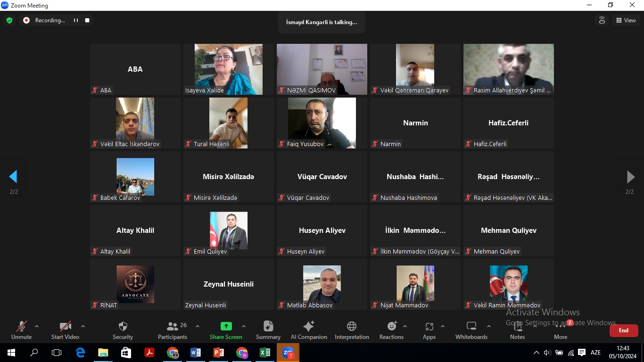Open Microsoft Edge from taskbar

80,353
